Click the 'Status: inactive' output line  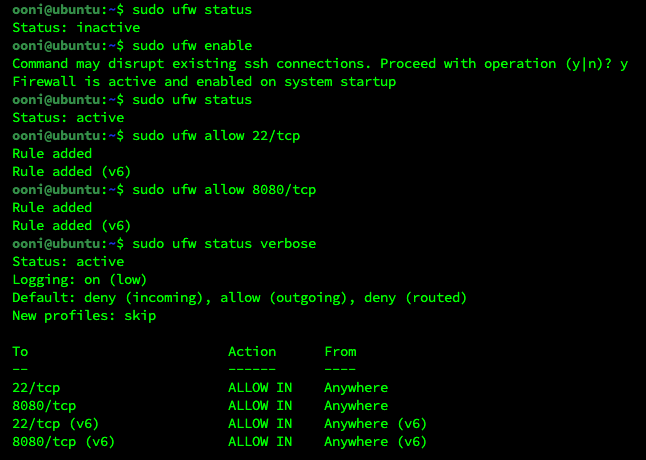coord(76,28)
